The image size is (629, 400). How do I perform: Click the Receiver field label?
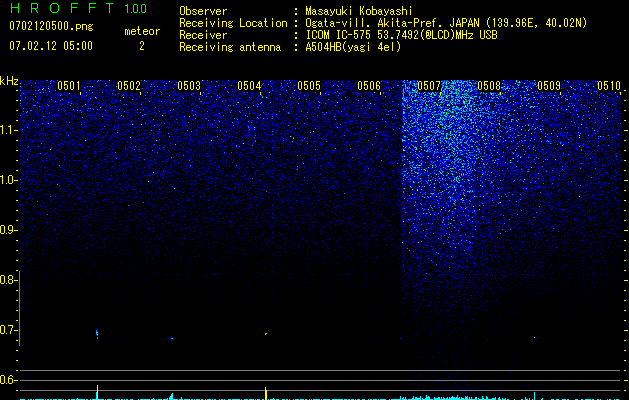click(203, 35)
